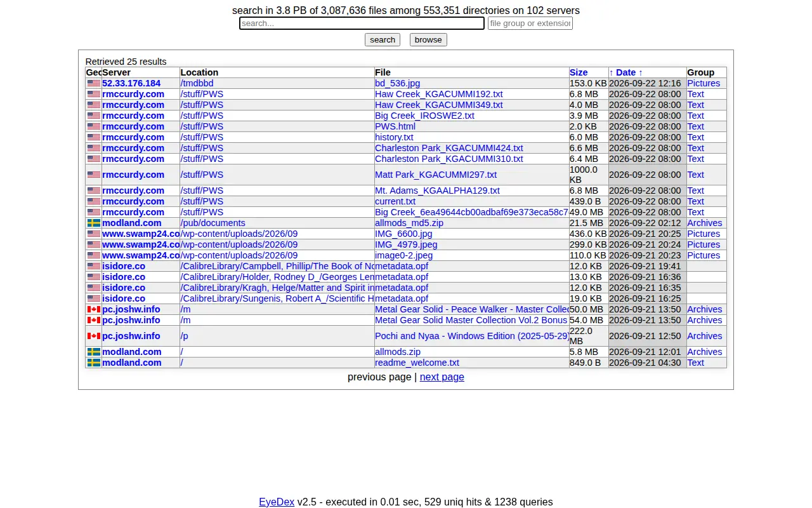Click the Canadian flag in the Peace Walker row
The height and width of the screenshot is (508, 812).
tap(94, 309)
